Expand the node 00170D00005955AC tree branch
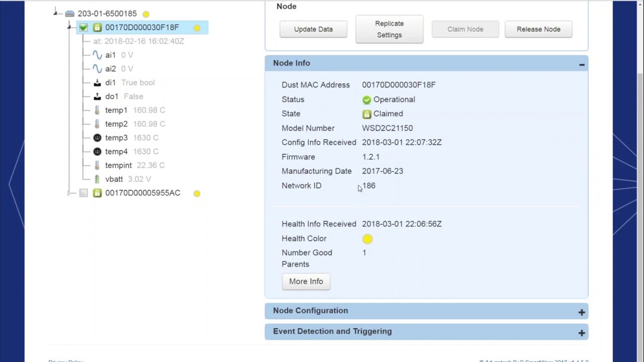This screenshot has width=644, height=362. click(70, 193)
